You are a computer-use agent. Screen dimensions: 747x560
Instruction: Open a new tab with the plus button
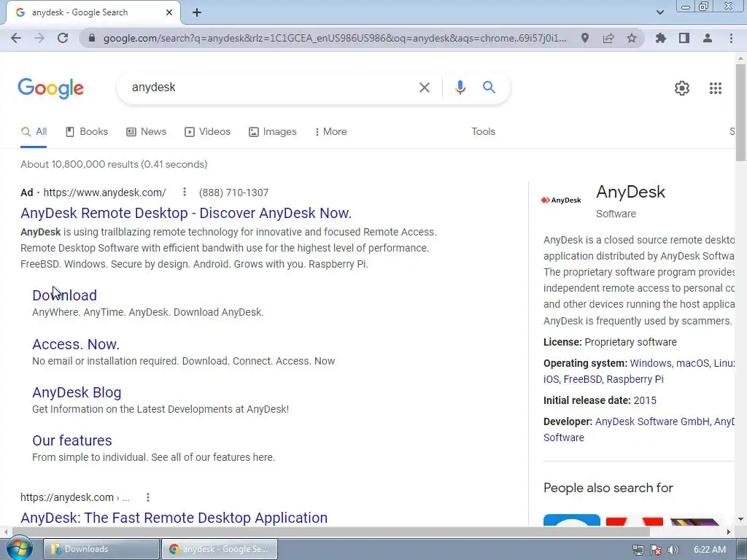197,12
